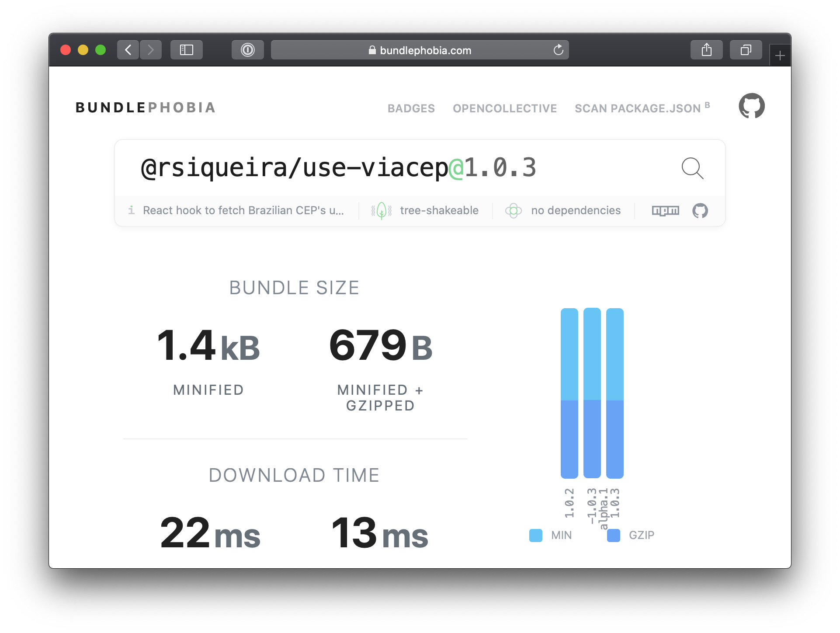Click the Bundlephobia logo
The image size is (840, 633).
146,108
